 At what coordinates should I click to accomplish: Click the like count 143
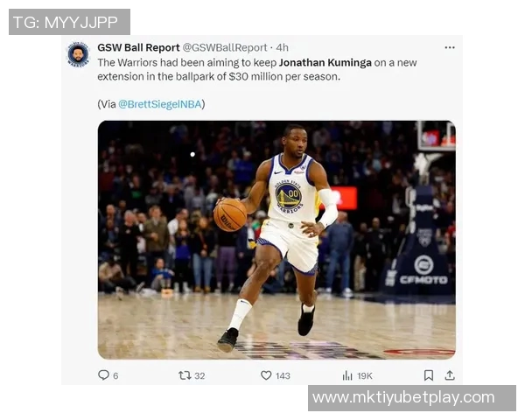[x=283, y=375]
